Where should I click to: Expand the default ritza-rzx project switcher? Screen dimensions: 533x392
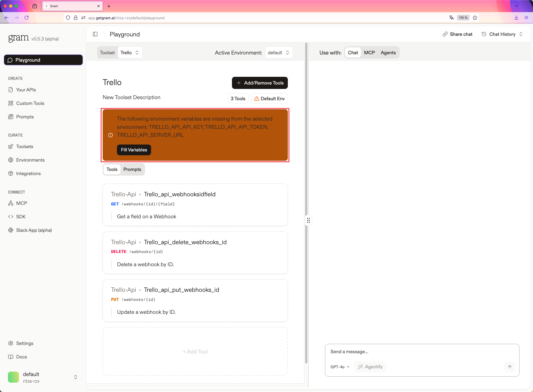[x=43, y=377]
